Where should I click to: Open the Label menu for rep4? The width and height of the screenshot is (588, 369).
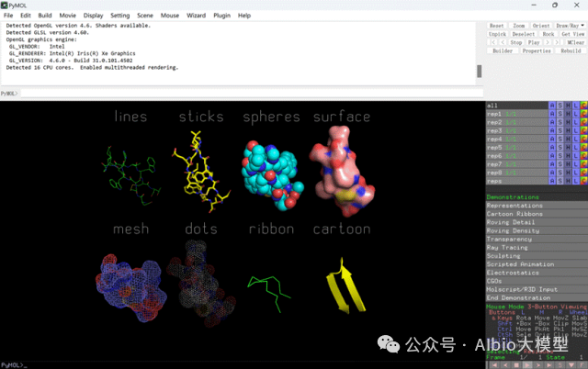576,139
